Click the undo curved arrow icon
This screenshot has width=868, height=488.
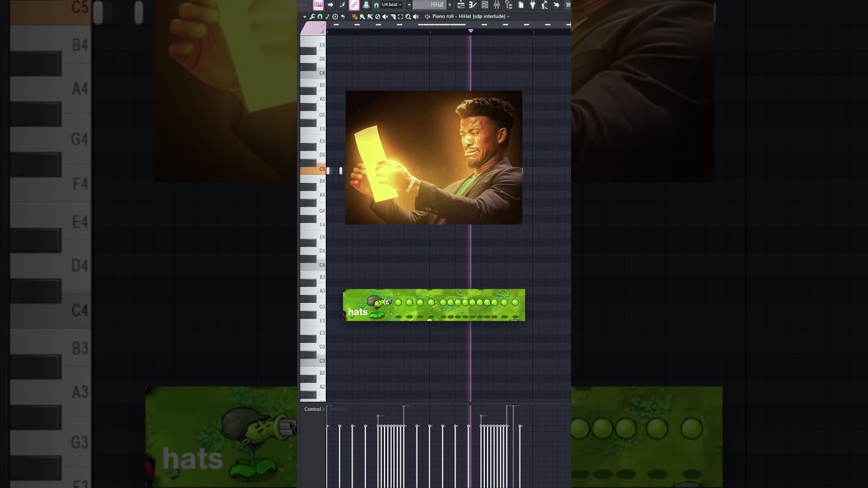pyautogui.click(x=342, y=16)
